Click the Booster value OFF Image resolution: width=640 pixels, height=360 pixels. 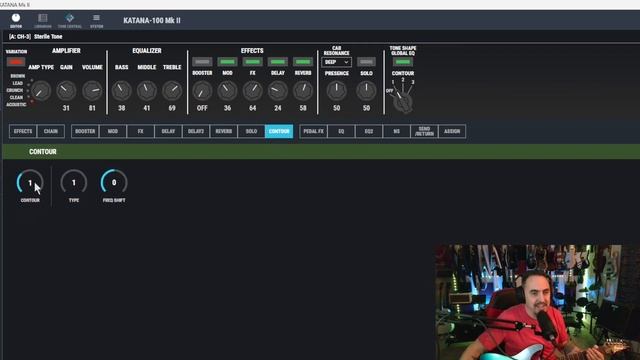tap(202, 108)
